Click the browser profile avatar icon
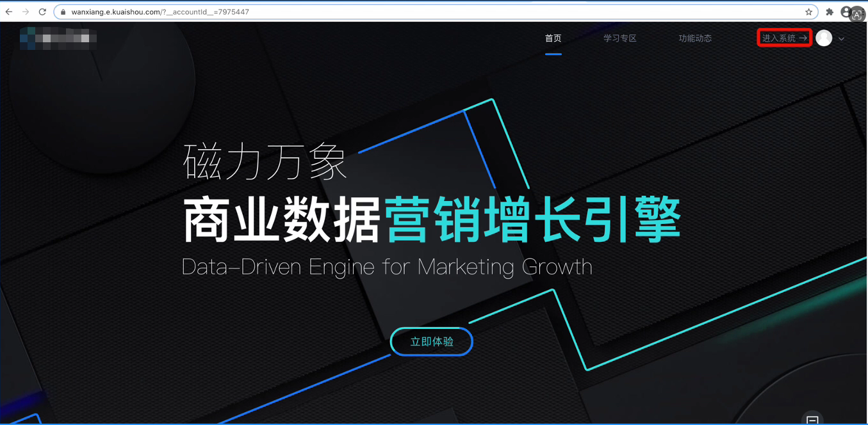The image size is (868, 425). click(x=846, y=11)
